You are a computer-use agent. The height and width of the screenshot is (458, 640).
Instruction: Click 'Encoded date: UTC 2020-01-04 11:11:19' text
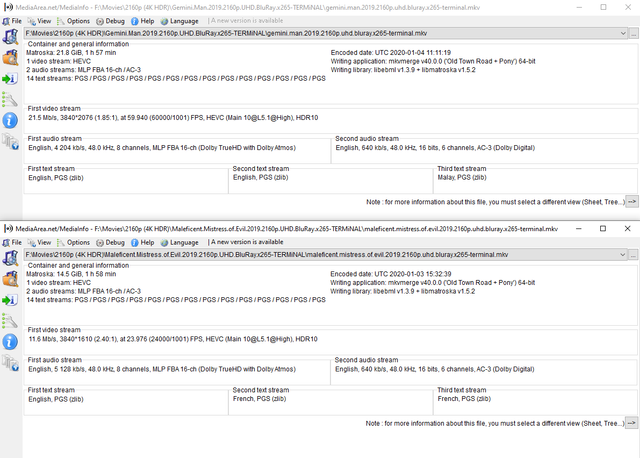[391, 52]
